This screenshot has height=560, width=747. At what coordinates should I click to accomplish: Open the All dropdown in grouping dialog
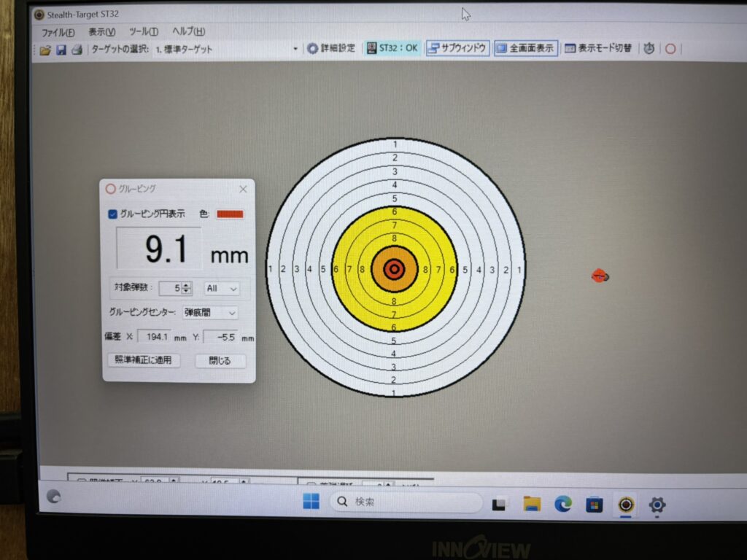tap(222, 289)
